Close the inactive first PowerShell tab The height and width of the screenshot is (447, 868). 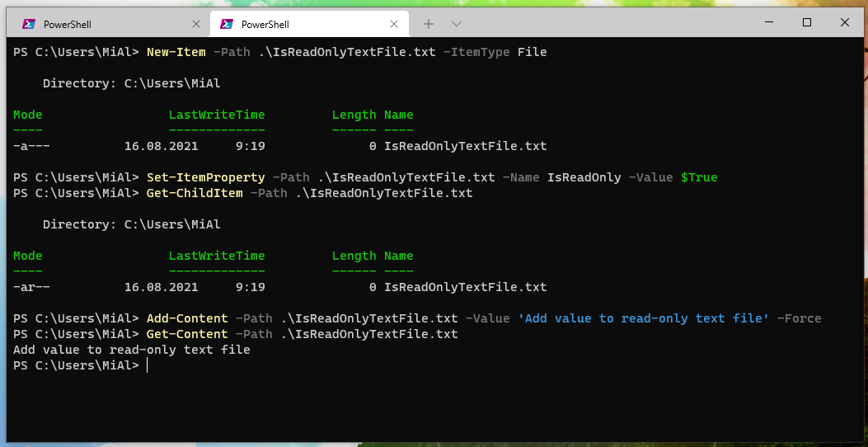(196, 24)
